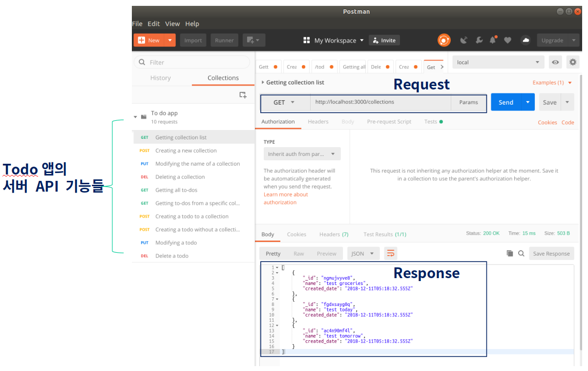
Task: Click the Send button
Action: tap(506, 102)
